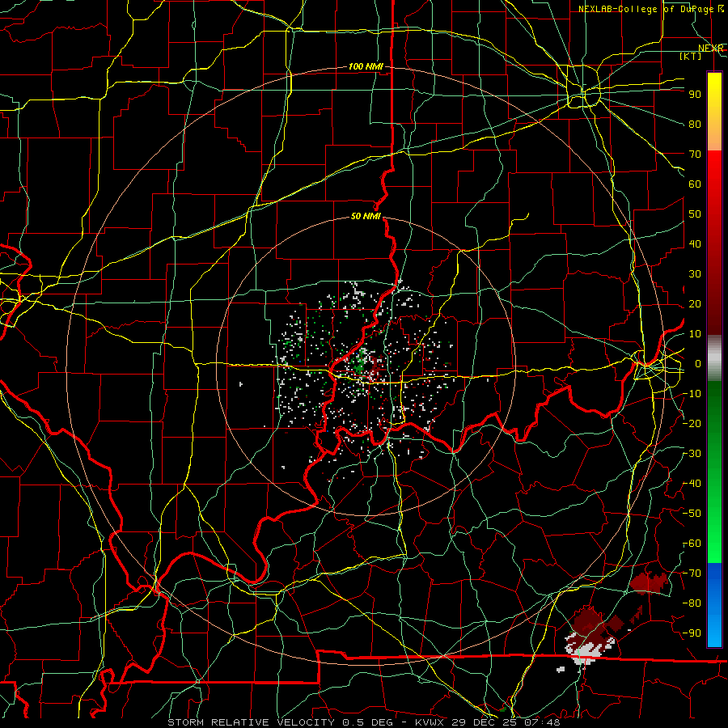Click the 50 NMI range ring label
The width and height of the screenshot is (728, 728).
tap(366, 216)
